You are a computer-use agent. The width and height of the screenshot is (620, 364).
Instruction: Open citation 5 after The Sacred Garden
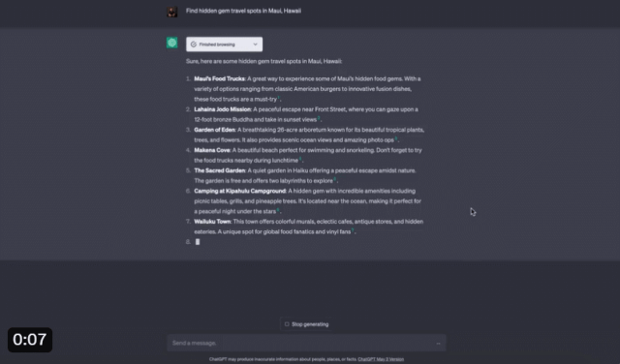point(335,179)
